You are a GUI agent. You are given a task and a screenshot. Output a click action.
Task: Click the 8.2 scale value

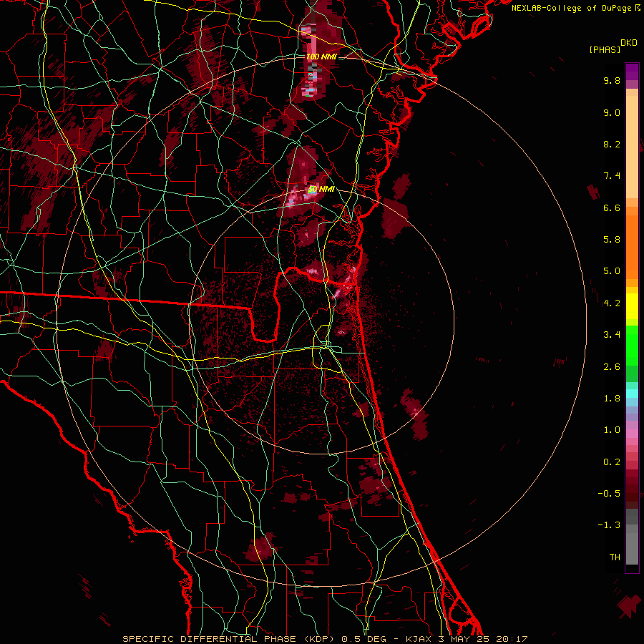tap(612, 144)
